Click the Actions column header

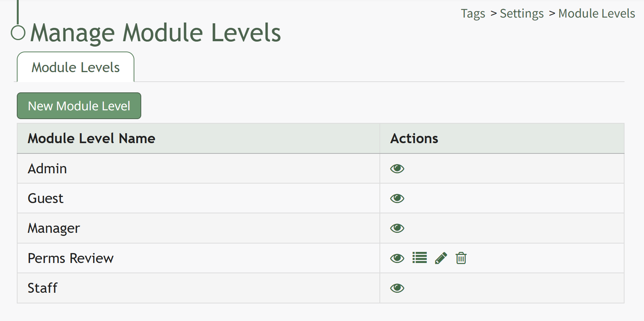[x=414, y=138]
